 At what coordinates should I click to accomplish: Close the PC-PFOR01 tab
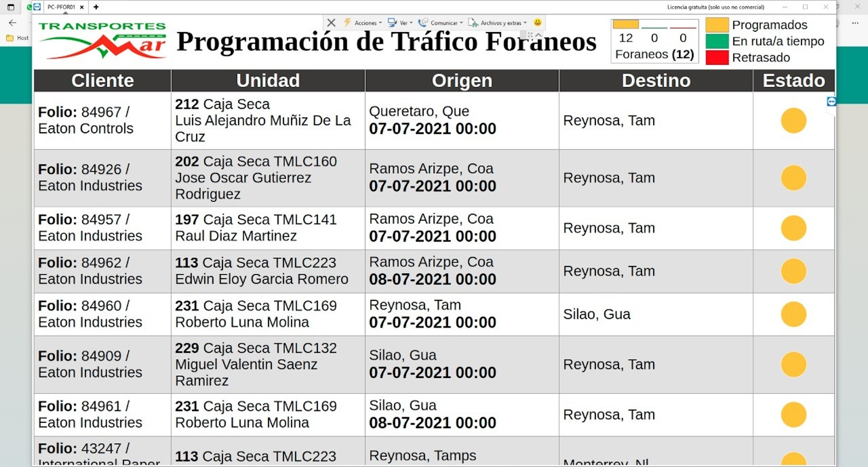click(82, 7)
